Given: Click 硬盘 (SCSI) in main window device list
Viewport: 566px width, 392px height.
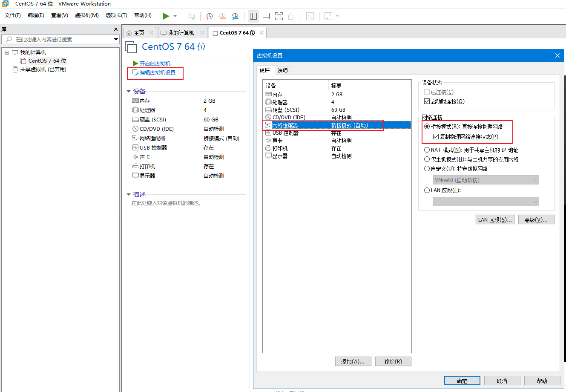Looking at the screenshot, I should click(x=153, y=120).
